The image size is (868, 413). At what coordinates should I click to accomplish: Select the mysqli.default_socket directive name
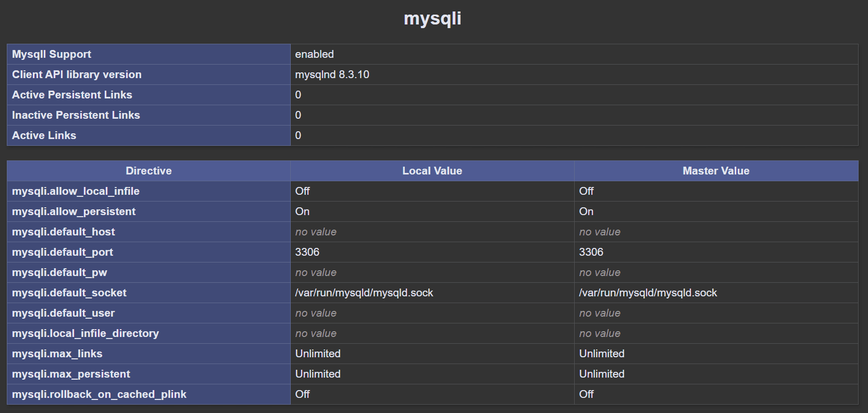point(69,293)
